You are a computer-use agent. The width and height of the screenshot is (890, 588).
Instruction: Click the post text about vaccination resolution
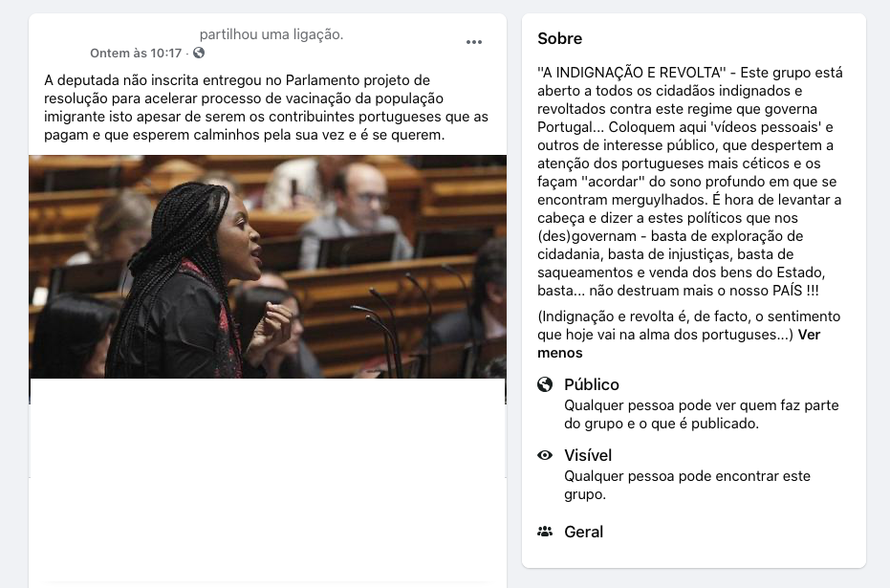tap(267, 107)
